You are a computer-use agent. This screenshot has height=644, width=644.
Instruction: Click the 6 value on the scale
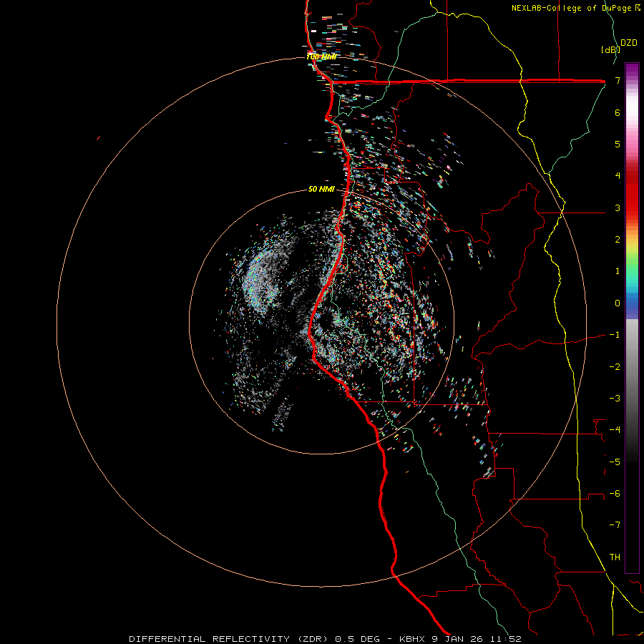tap(618, 112)
